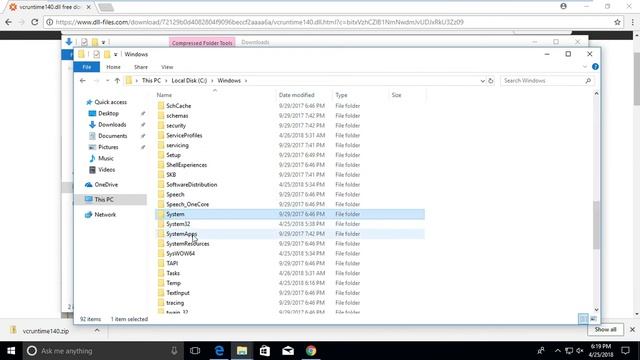Open options arrow for vcruntime140.zip download
The height and width of the screenshot is (360, 640).
97,331
